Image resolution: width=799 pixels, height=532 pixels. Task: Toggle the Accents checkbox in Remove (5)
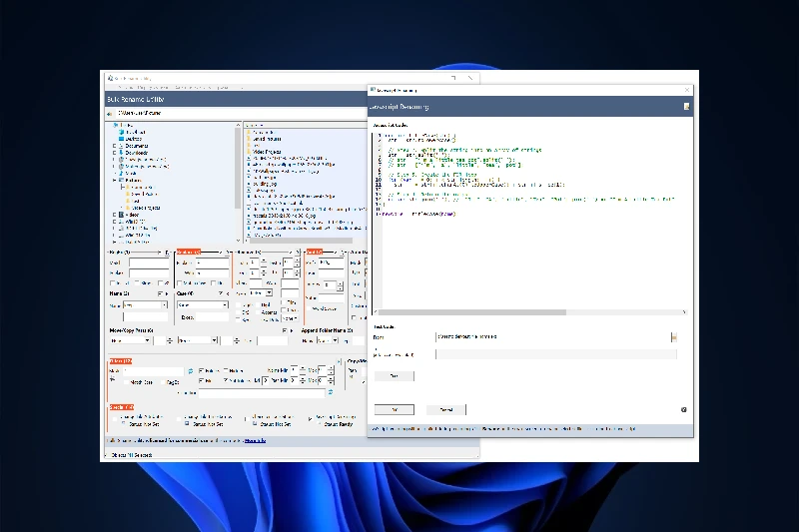(x=258, y=312)
